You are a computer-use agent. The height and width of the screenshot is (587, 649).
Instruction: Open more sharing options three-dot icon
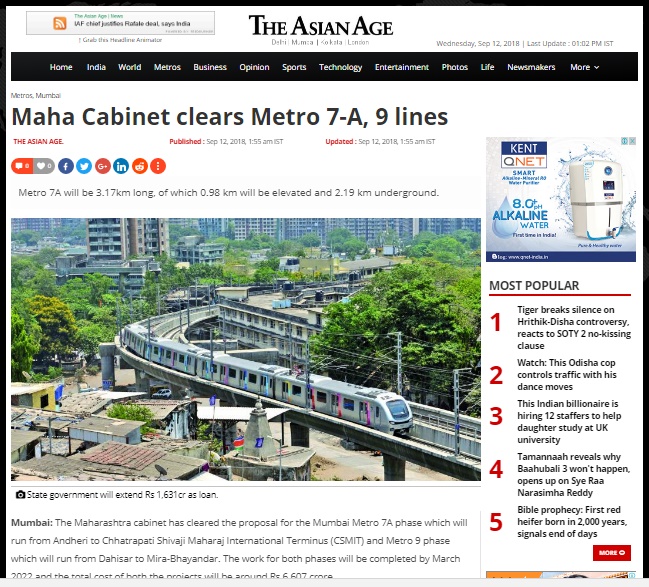point(158,166)
